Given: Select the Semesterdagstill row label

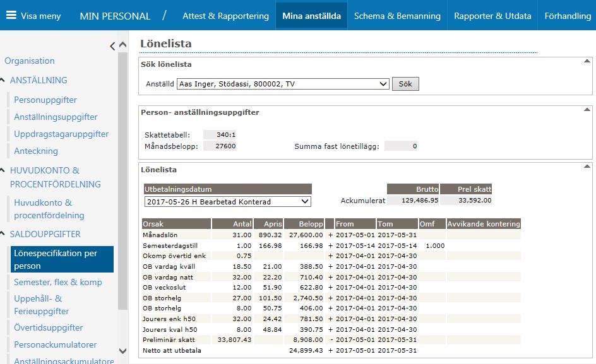Looking at the screenshot, I should coord(170,245).
